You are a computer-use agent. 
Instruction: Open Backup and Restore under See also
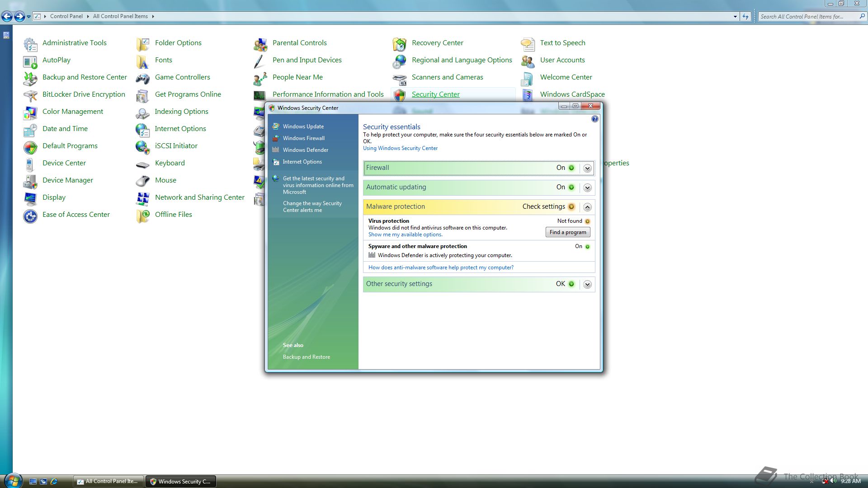pos(306,357)
